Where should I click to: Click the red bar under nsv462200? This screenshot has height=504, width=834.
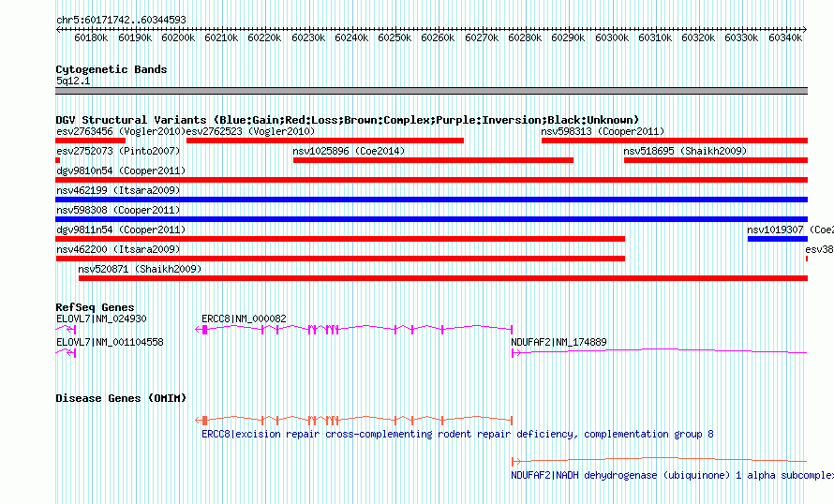coord(340,259)
